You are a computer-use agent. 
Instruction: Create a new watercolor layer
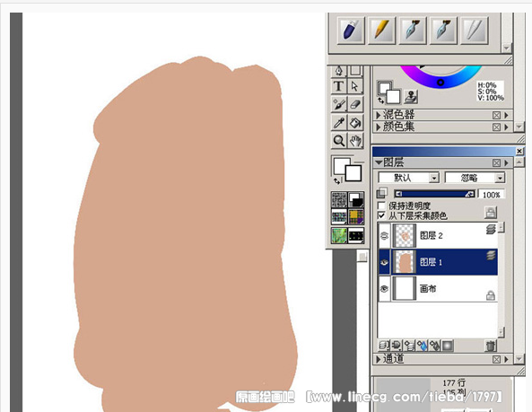422,346
